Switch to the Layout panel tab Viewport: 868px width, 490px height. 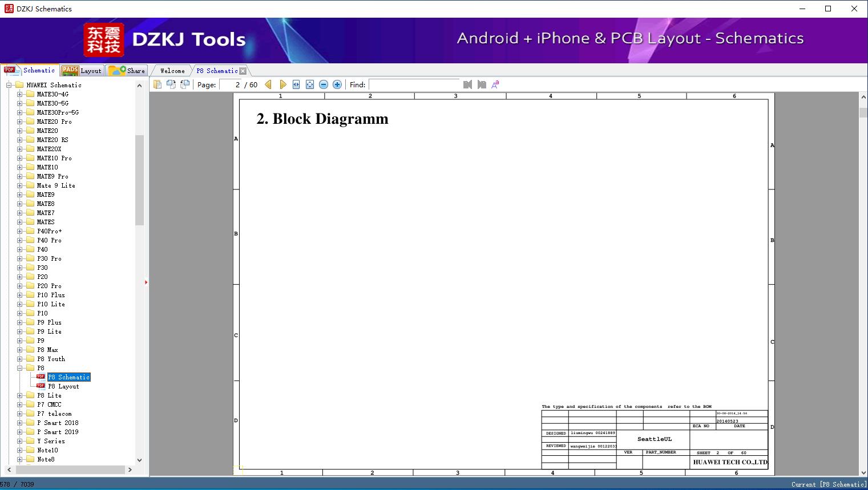(x=82, y=71)
